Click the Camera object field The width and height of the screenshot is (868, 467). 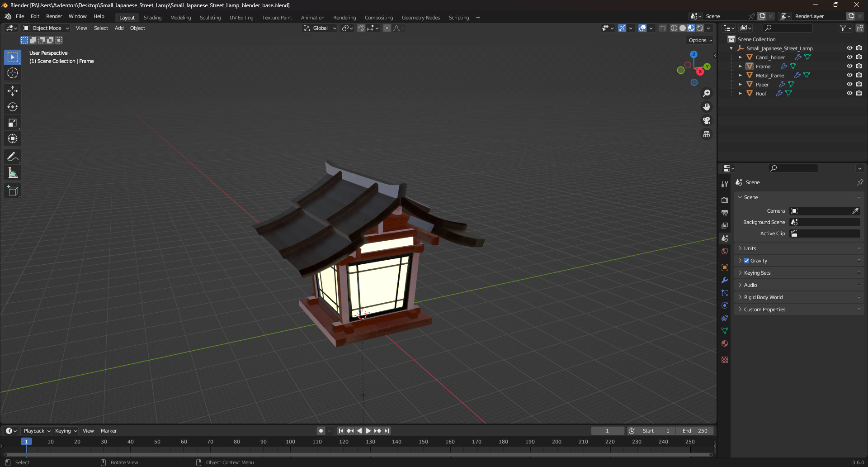(x=825, y=211)
